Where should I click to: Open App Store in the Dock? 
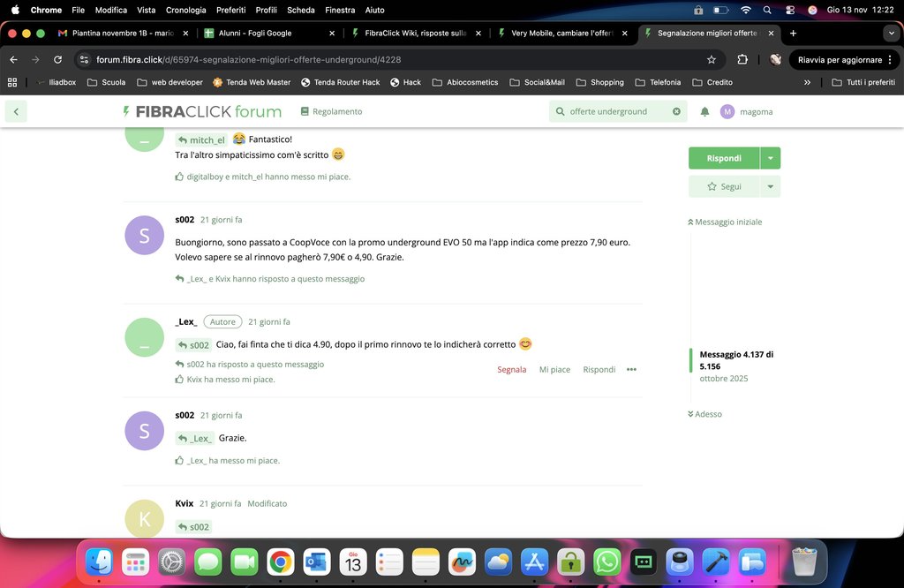click(x=534, y=562)
